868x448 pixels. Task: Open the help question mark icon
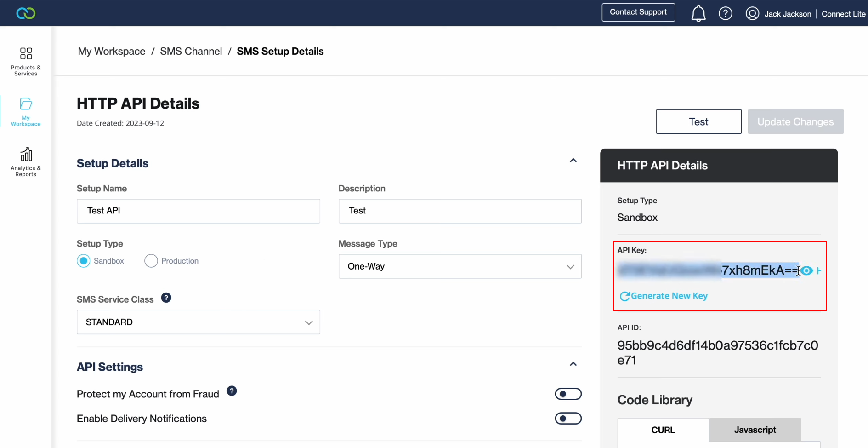pos(726,13)
